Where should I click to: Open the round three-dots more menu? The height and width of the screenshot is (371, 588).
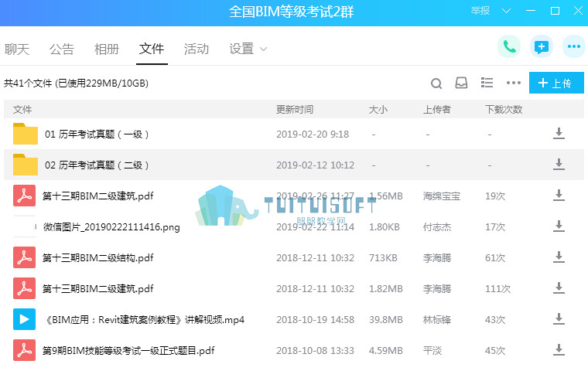tap(574, 47)
